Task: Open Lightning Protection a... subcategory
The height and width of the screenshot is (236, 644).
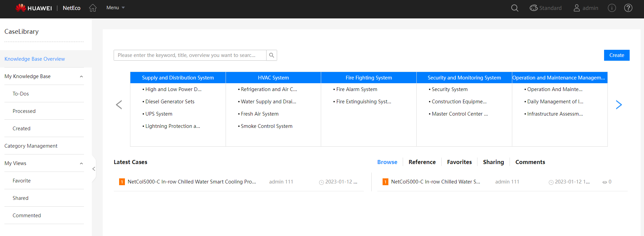Action: [173, 126]
